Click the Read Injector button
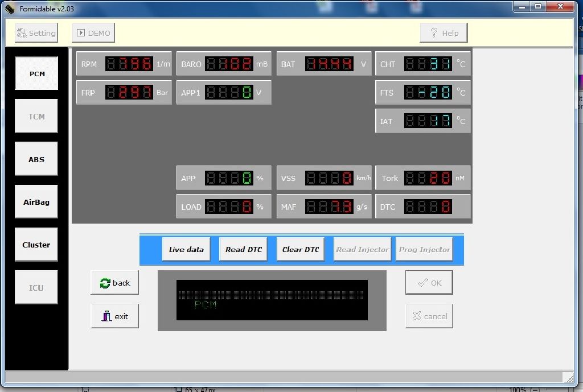Viewport: 583px width, 392px height. [x=363, y=249]
